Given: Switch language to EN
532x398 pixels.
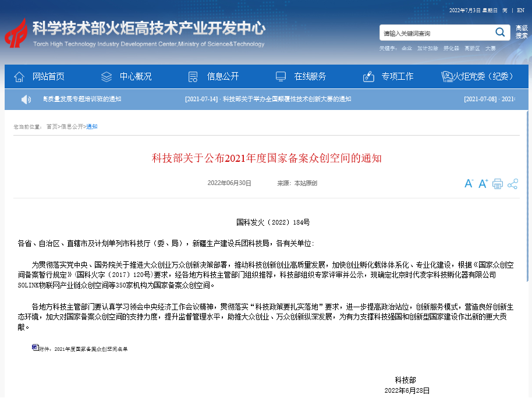Looking at the screenshot, I should pyautogui.click(x=520, y=10).
